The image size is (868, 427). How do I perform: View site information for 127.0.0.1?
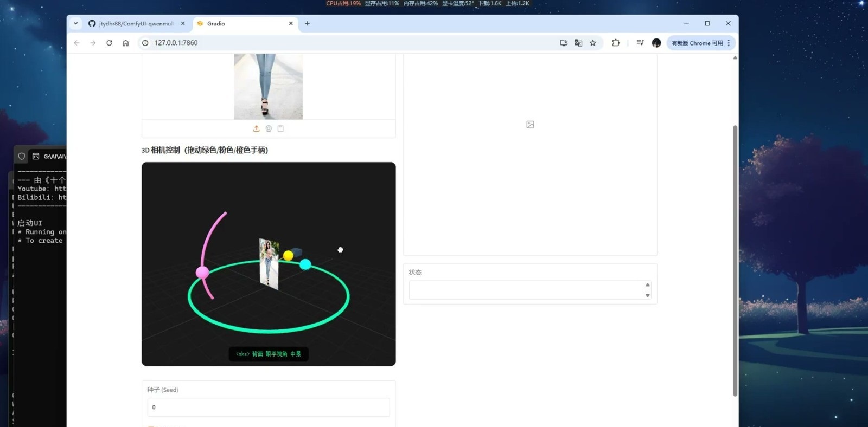145,43
